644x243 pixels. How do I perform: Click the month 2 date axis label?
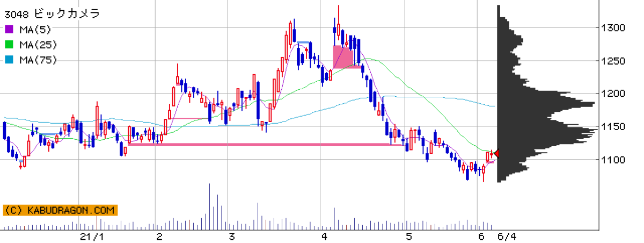(x=159, y=237)
